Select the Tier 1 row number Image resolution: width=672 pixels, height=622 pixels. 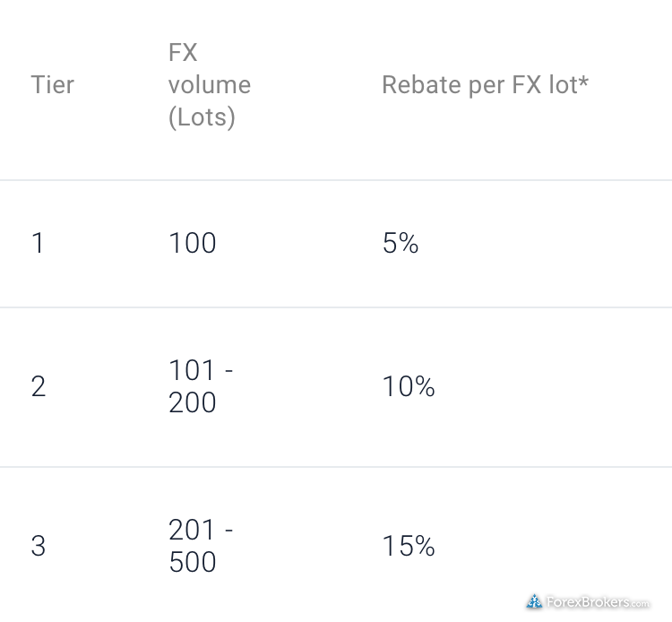pos(38,243)
